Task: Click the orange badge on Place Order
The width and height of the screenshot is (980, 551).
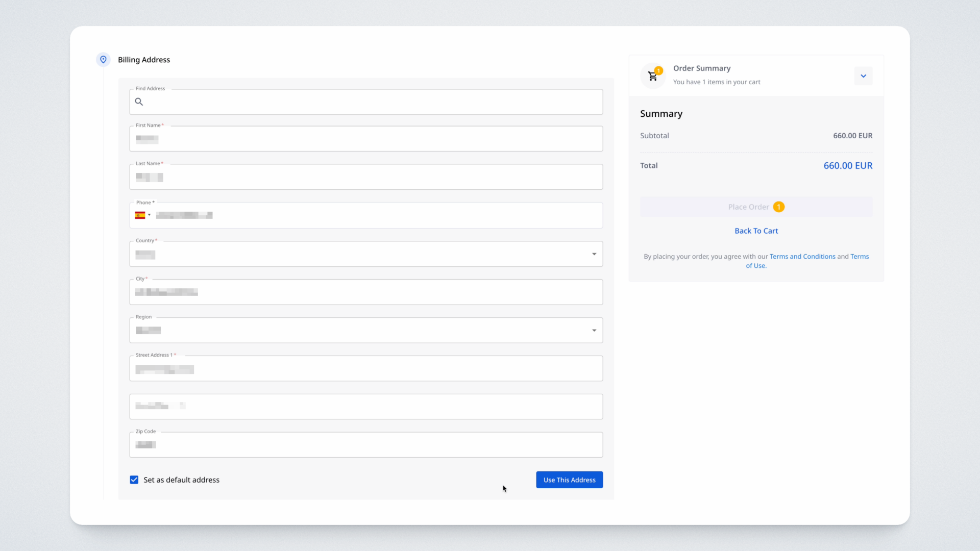Action: pyautogui.click(x=778, y=207)
